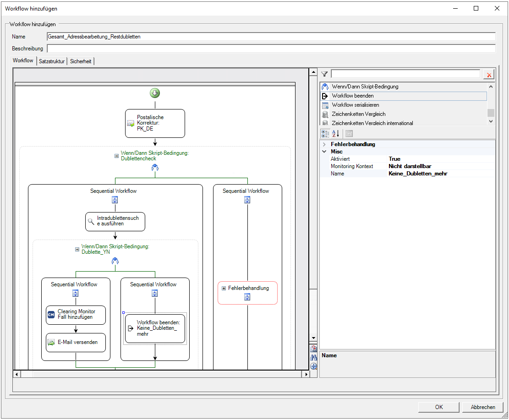The width and height of the screenshot is (509, 420).
Task: Click the Dublettencheck condition branch icon
Action: [x=155, y=168]
